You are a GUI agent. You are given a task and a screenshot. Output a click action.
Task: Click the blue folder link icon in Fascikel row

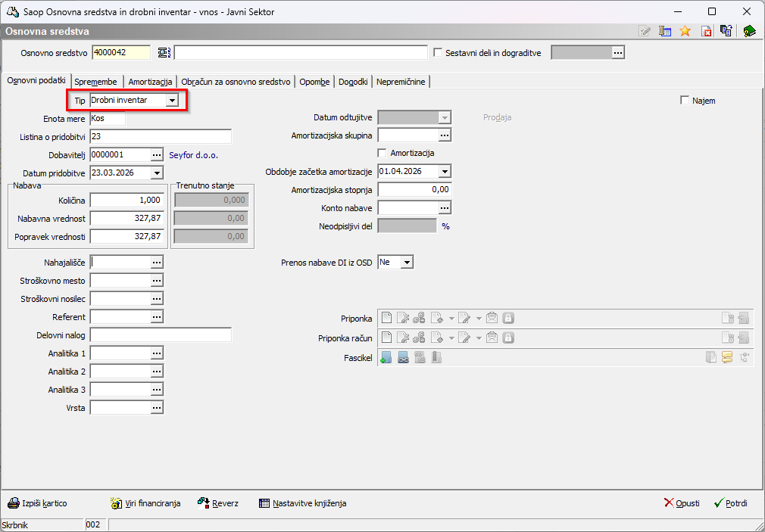click(403, 358)
